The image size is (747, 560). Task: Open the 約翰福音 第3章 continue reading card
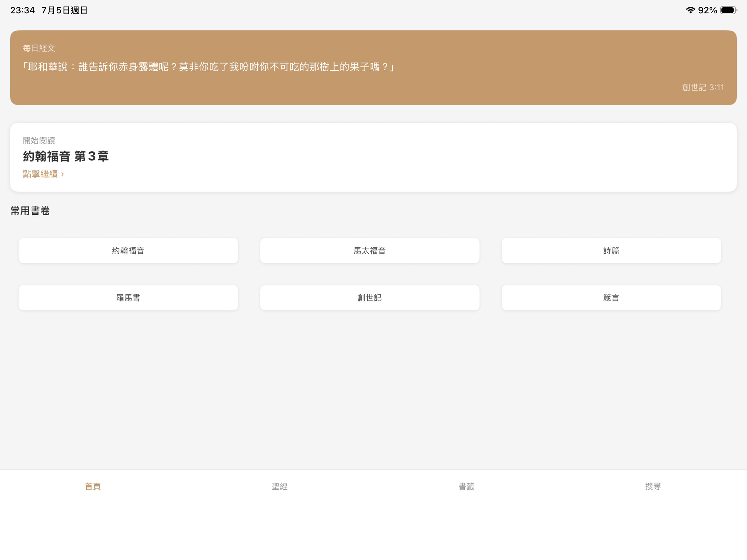373,157
